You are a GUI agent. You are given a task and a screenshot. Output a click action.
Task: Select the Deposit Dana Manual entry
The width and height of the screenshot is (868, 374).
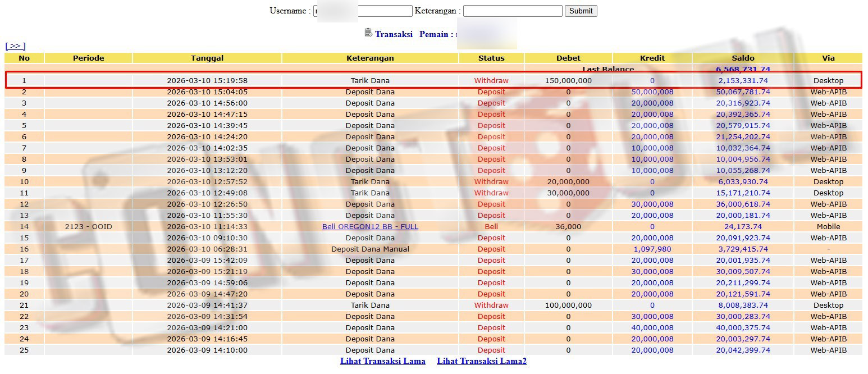pos(370,249)
